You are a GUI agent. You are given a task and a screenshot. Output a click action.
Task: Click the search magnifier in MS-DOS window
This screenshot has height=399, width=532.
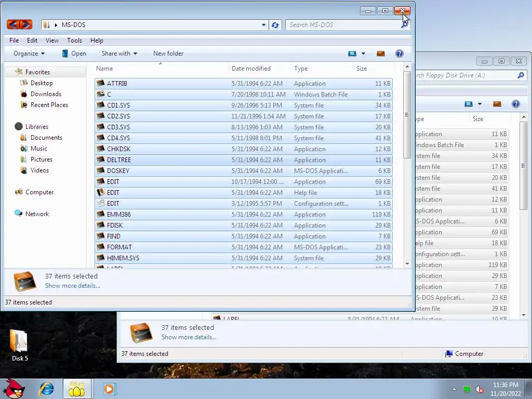(x=404, y=25)
